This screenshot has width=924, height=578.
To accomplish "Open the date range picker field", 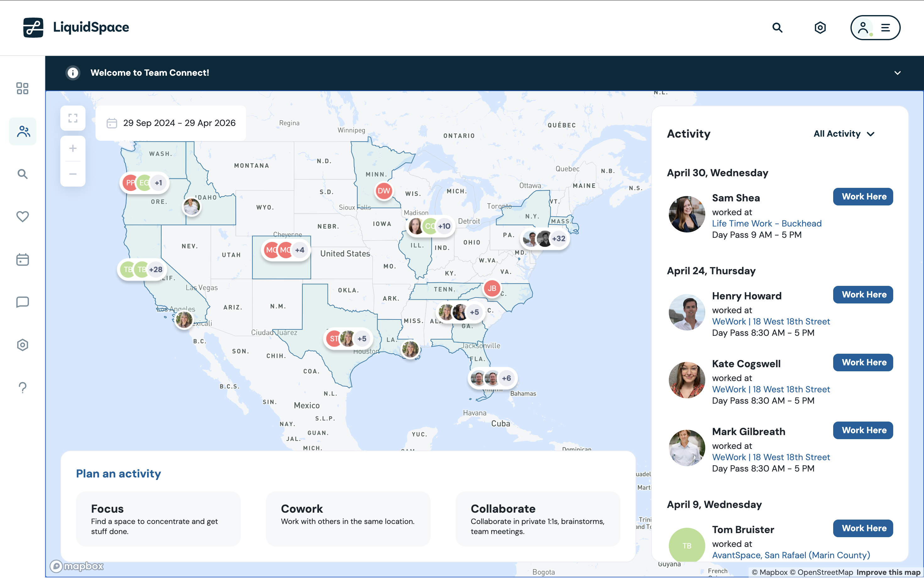I will 171,123.
